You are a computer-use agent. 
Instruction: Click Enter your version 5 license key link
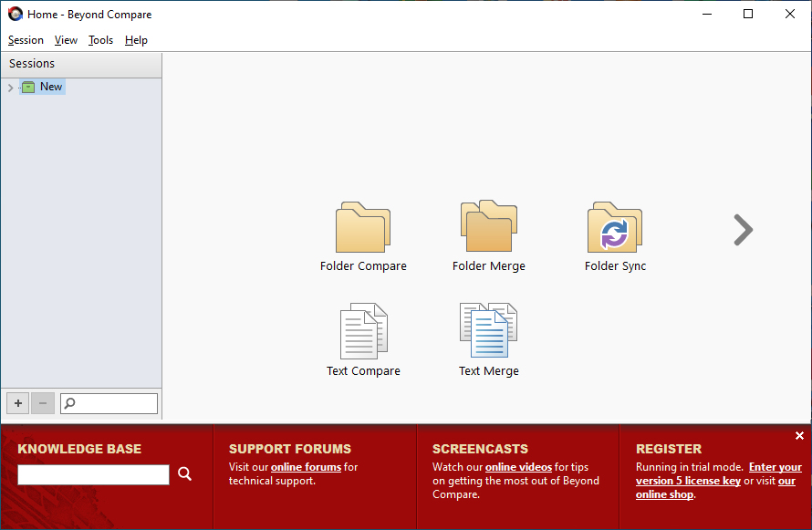(x=719, y=473)
